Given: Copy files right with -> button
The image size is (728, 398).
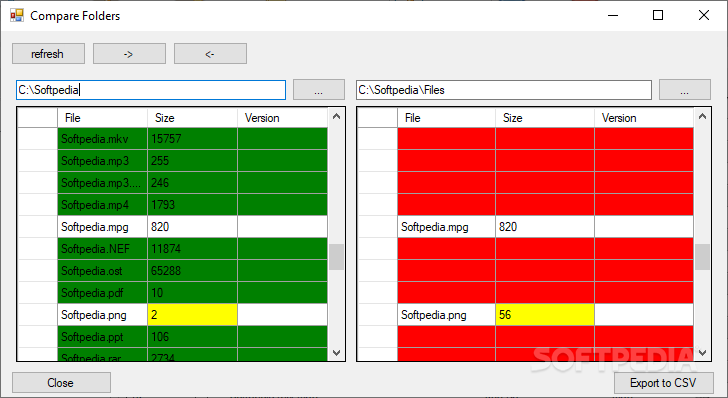Looking at the screenshot, I should (129, 54).
